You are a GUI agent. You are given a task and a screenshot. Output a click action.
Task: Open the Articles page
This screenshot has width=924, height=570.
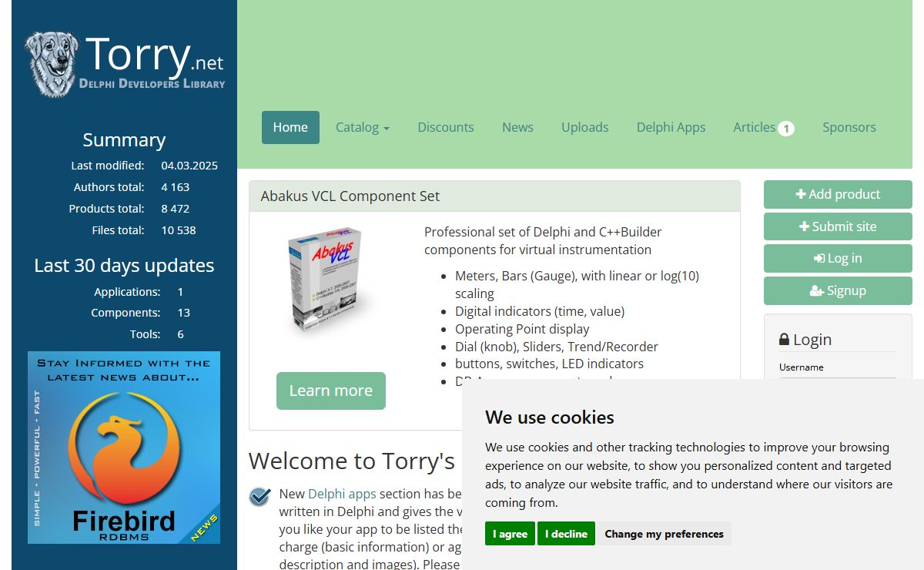(755, 127)
